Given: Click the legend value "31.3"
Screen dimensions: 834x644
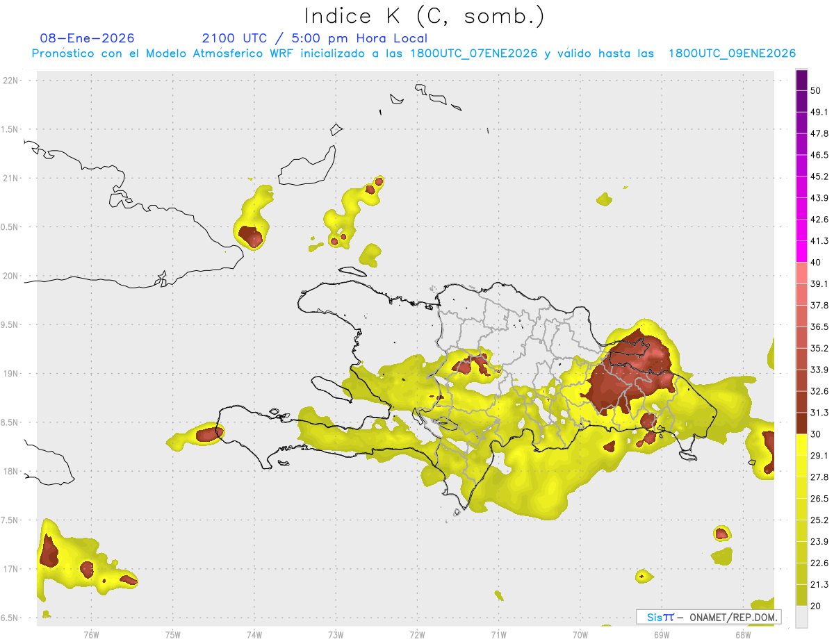Looking at the screenshot, I should point(819,413).
